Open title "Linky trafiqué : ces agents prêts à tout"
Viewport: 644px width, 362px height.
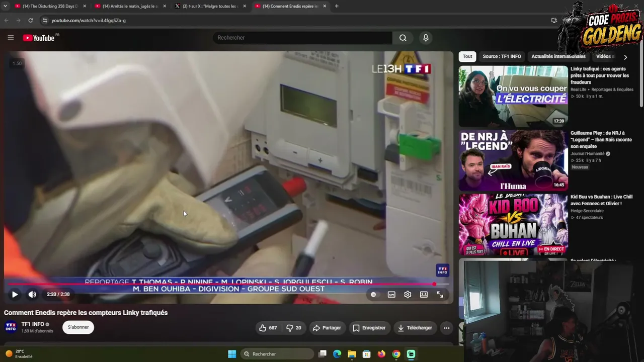[x=600, y=75]
